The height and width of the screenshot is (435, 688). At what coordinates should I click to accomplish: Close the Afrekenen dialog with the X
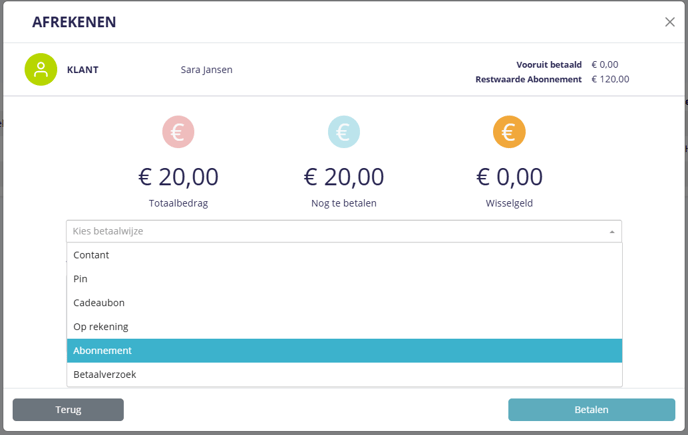(670, 22)
